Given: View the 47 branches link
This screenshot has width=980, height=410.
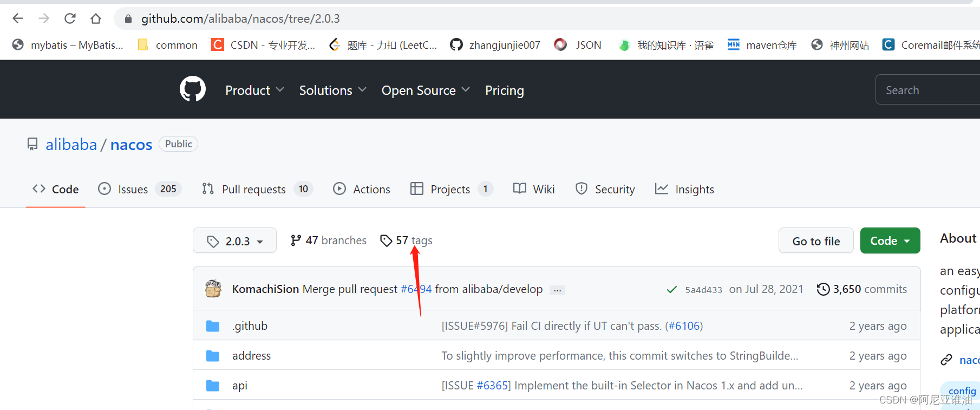Looking at the screenshot, I should 329,240.
